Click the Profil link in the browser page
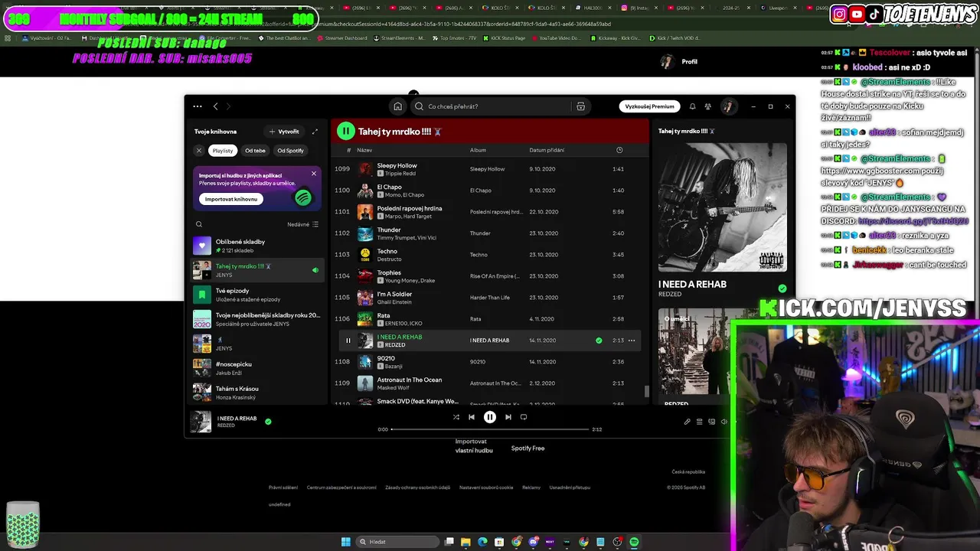Image resolution: width=980 pixels, height=551 pixels. (689, 61)
